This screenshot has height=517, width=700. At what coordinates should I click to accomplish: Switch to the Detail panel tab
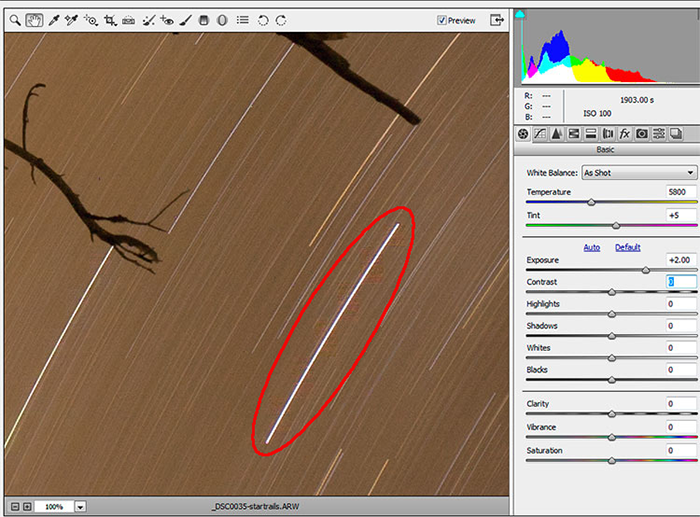[x=557, y=133]
